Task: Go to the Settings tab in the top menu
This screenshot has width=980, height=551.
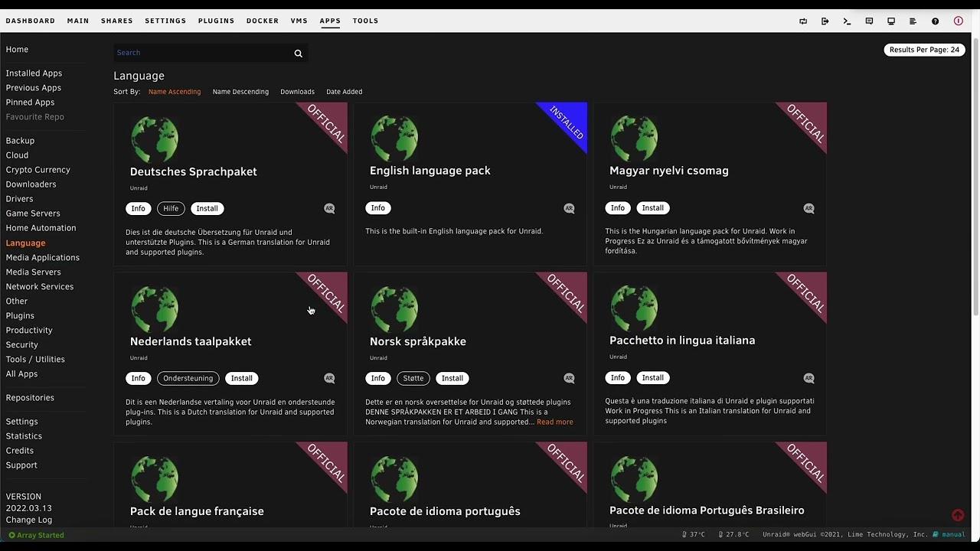Action: [x=165, y=21]
